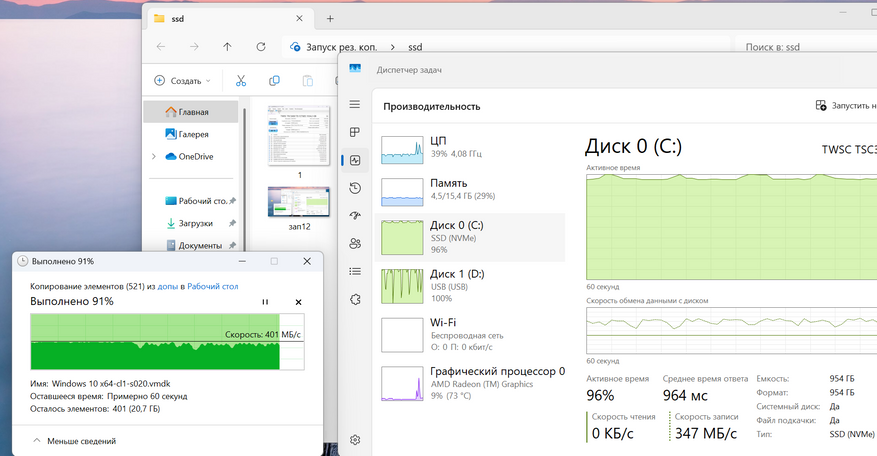The image size is (877, 456).
Task: Select ЦП performance entry
Action: tap(470, 148)
